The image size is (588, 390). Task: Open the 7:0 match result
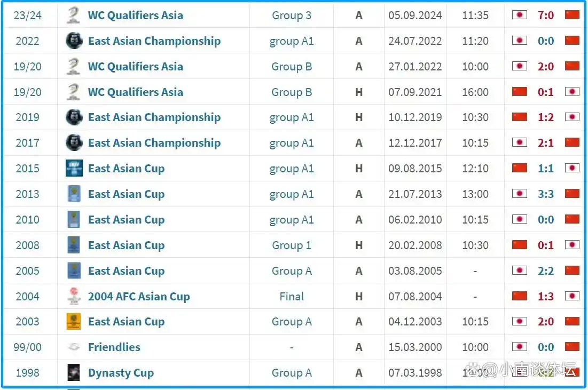[x=546, y=15]
